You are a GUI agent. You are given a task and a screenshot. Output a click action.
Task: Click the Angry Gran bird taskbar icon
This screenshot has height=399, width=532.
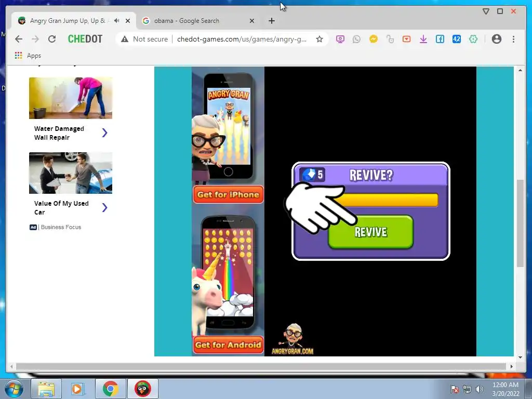[142, 389]
